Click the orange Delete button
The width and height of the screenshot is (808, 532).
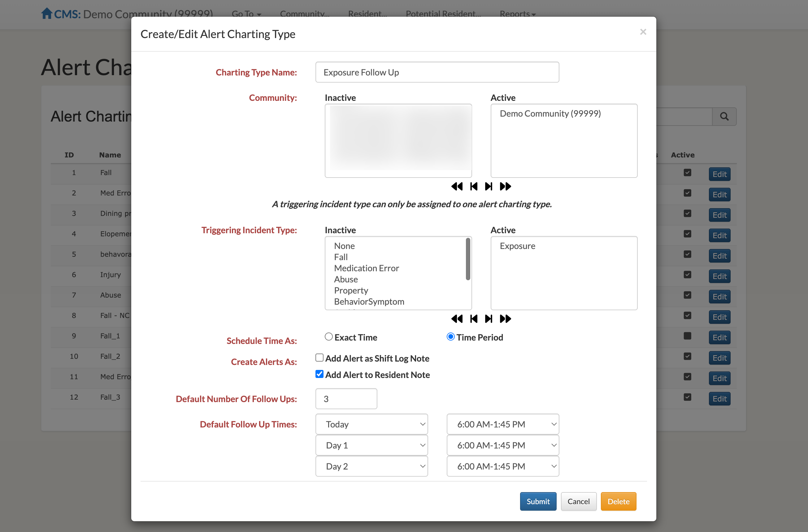(x=618, y=501)
